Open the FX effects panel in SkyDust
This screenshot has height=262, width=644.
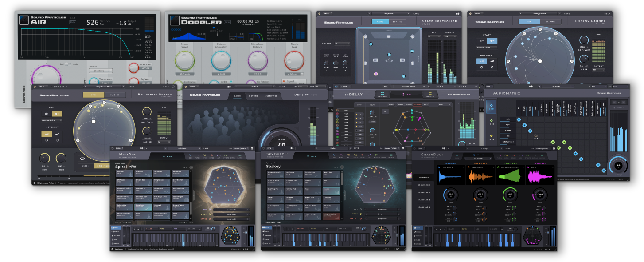click(377, 155)
